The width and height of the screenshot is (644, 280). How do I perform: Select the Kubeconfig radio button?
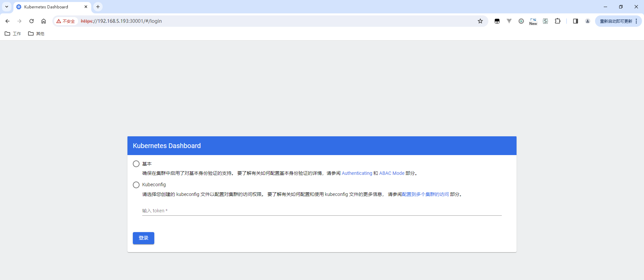pyautogui.click(x=136, y=185)
